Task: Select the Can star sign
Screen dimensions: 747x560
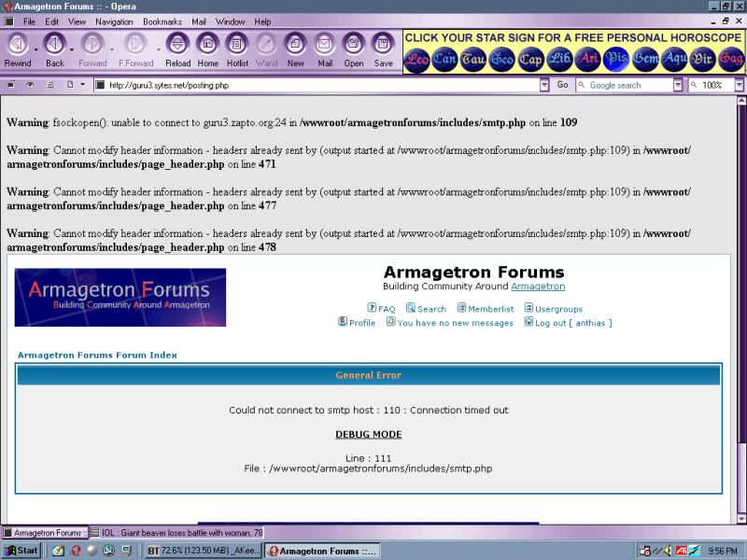Action: [x=444, y=60]
